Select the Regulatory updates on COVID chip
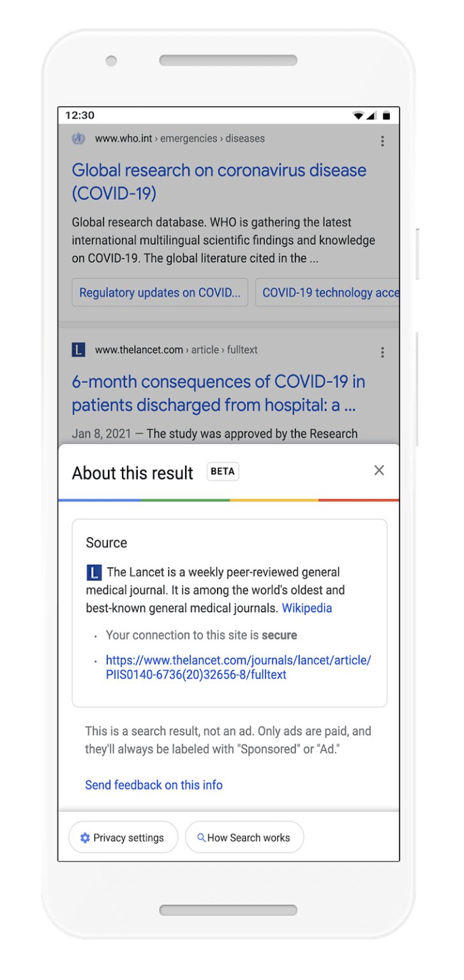 point(160,293)
